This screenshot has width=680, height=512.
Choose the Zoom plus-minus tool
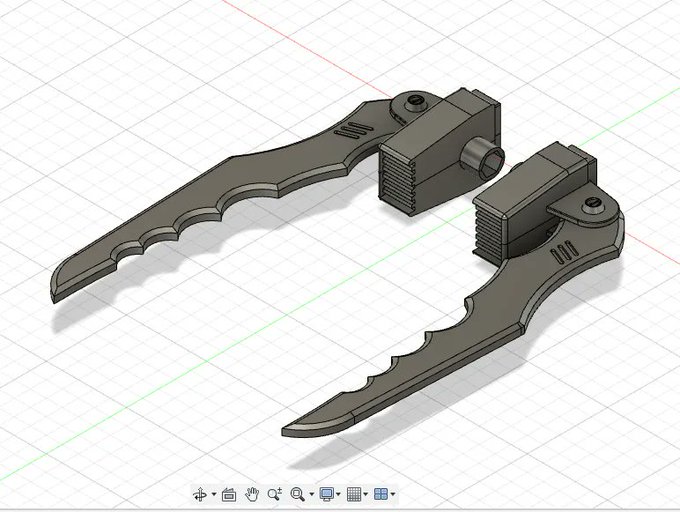pyautogui.click(x=275, y=494)
